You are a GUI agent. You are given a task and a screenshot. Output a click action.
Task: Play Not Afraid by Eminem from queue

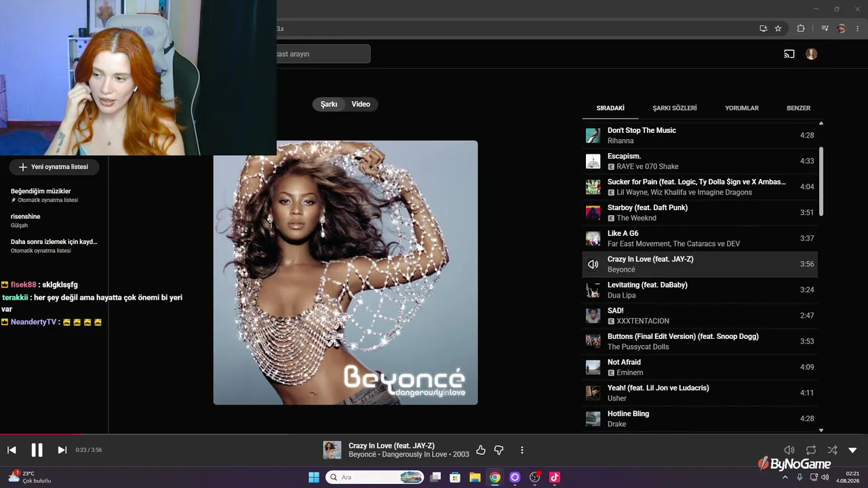[700, 367]
